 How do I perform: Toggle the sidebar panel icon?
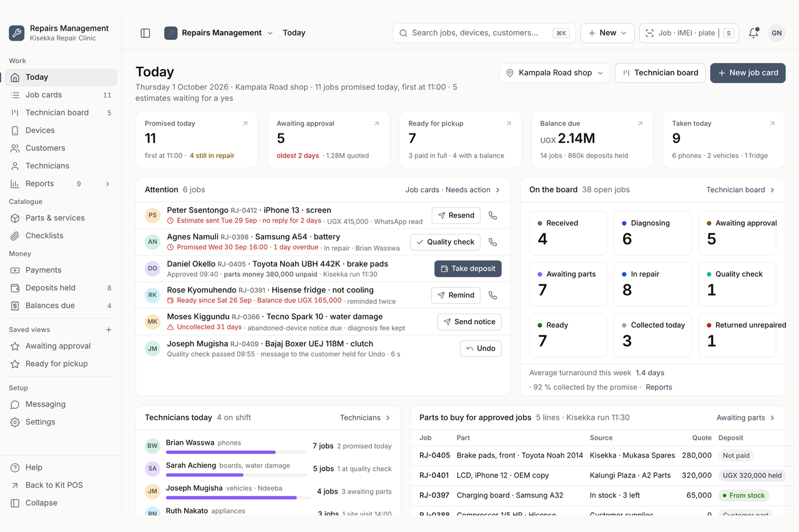[x=145, y=33]
